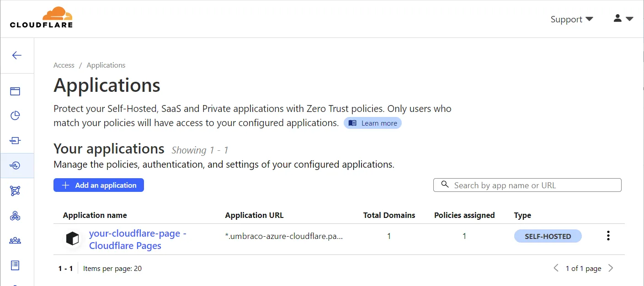Click the document list icon in sidebar
Viewport: 644px width, 286px height.
[16, 265]
